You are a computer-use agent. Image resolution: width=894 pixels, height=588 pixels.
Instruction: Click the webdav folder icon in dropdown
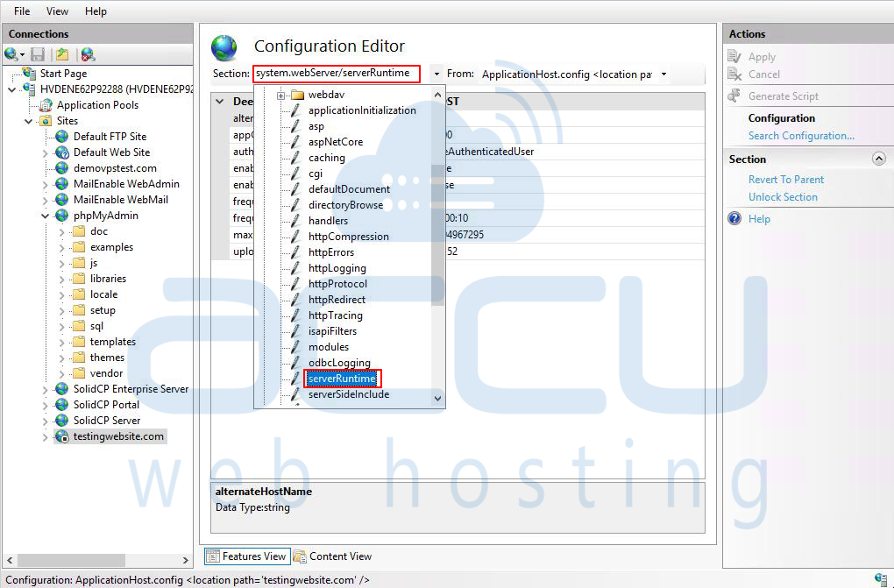coord(298,95)
